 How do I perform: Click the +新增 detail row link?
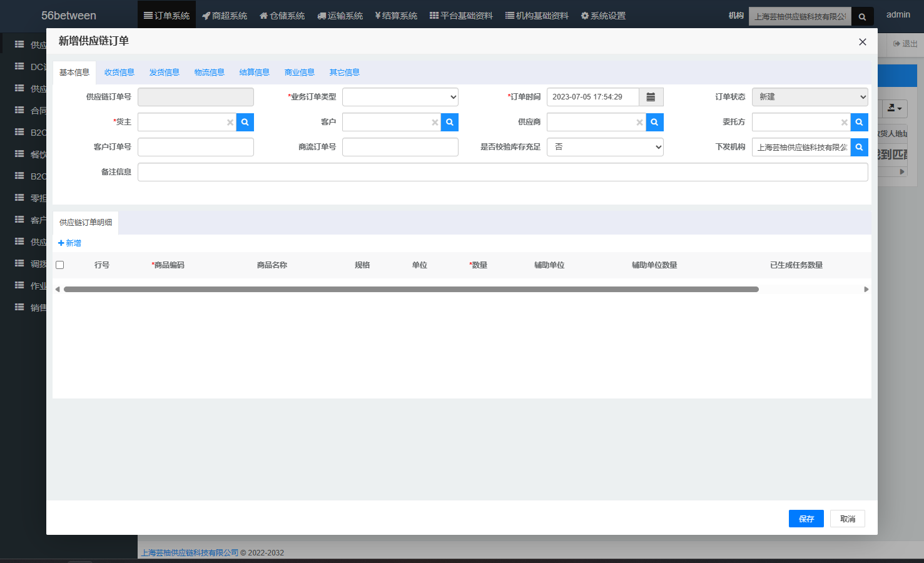(x=69, y=243)
